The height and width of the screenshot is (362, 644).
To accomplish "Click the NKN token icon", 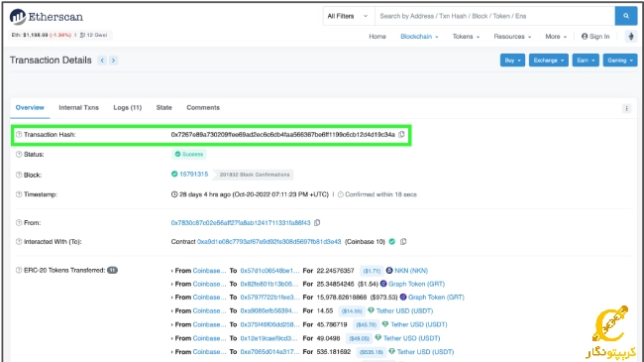I will [x=389, y=271].
